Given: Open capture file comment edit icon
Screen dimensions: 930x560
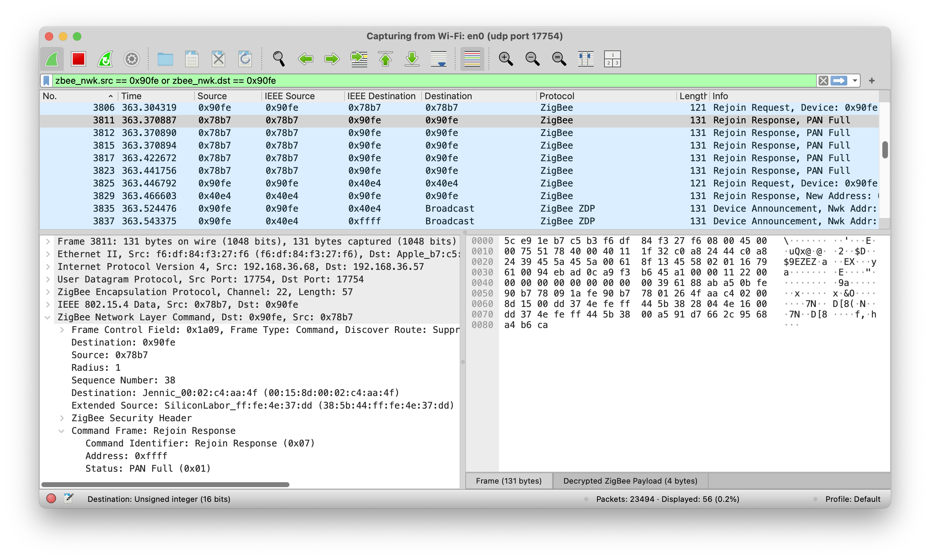Looking at the screenshot, I should click(x=69, y=499).
